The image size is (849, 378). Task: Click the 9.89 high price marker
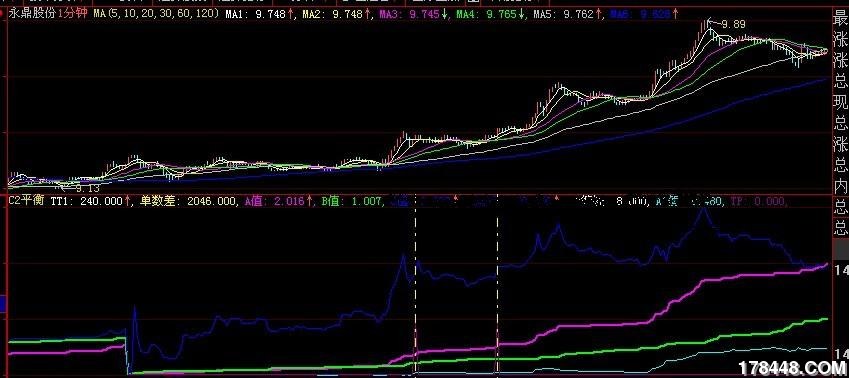[734, 24]
